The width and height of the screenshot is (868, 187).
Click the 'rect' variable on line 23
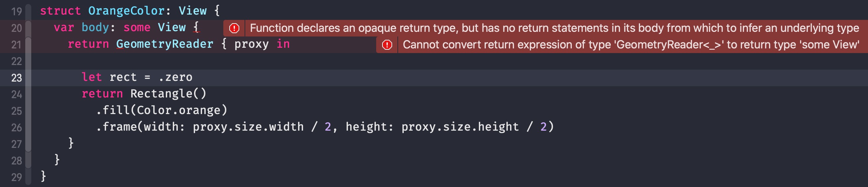[x=123, y=77]
